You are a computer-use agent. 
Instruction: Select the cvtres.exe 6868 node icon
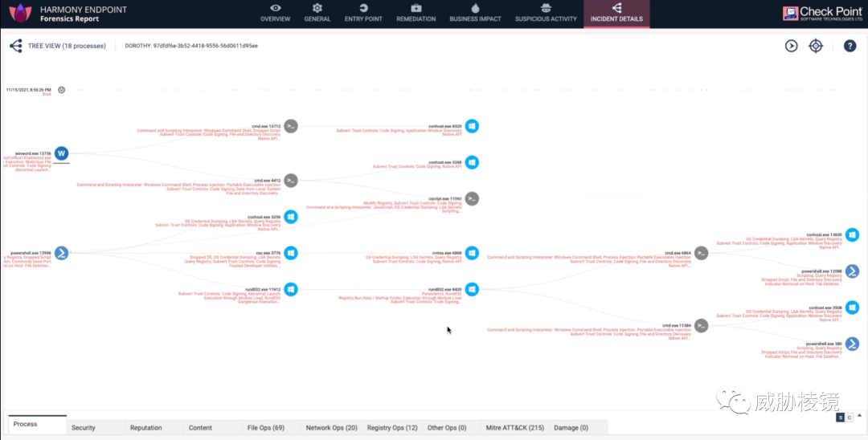coord(472,253)
